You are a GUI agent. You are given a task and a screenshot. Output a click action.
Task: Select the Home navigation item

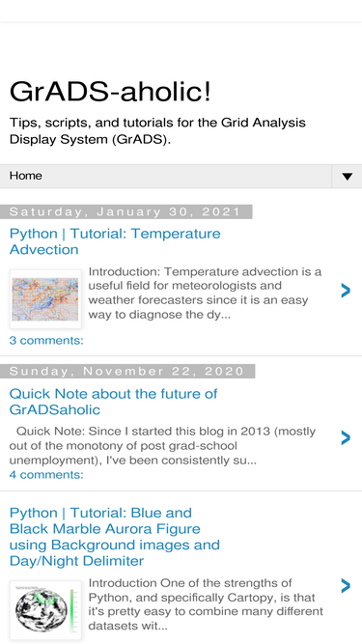pos(25,176)
